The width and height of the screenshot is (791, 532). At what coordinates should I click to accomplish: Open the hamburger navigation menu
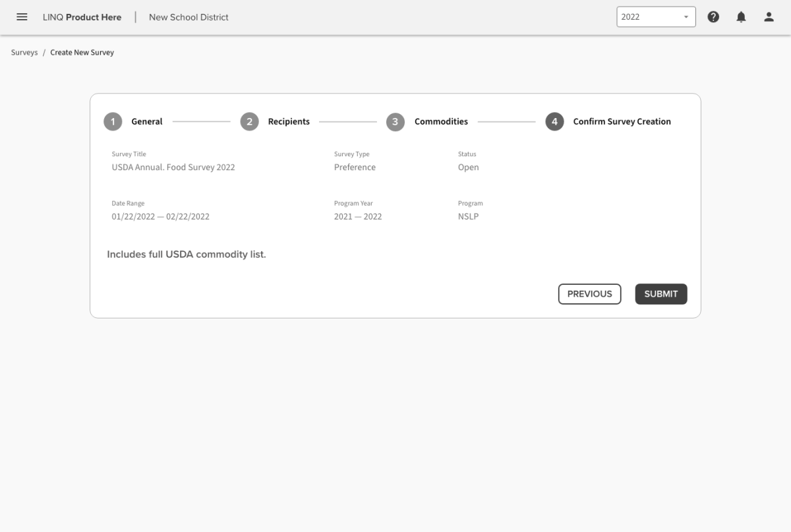(22, 17)
